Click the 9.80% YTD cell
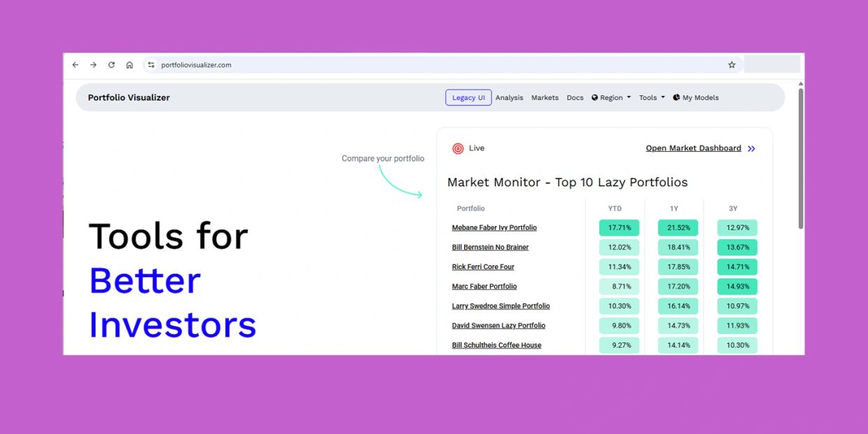The image size is (868, 434). [619, 325]
